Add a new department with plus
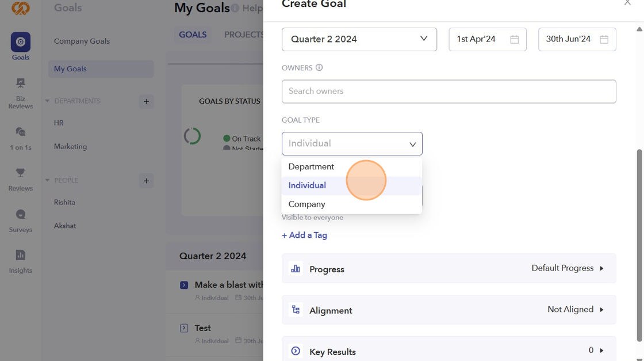Viewport: 644px width, 361px height. (146, 102)
